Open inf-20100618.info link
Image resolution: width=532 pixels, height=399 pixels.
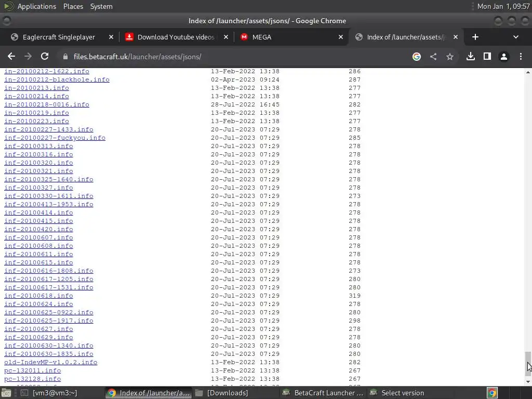[x=38, y=296]
